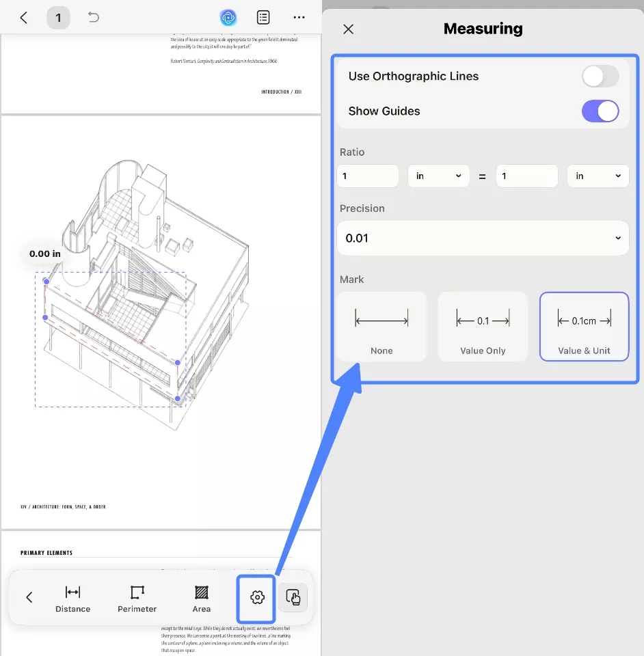
Task: Select the Value & Unit mark option
Action: [x=584, y=327]
